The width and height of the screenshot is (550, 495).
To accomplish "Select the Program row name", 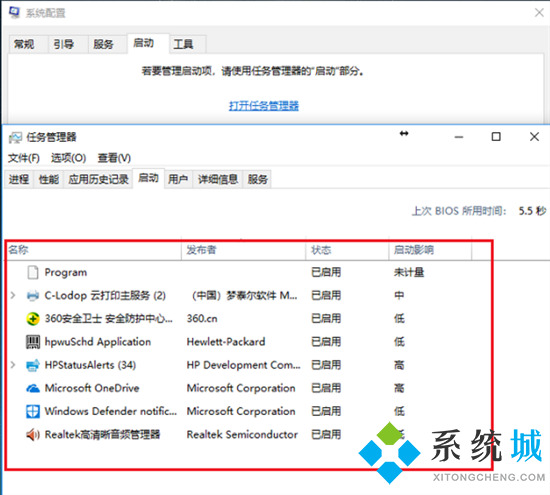I will pyautogui.click(x=66, y=272).
